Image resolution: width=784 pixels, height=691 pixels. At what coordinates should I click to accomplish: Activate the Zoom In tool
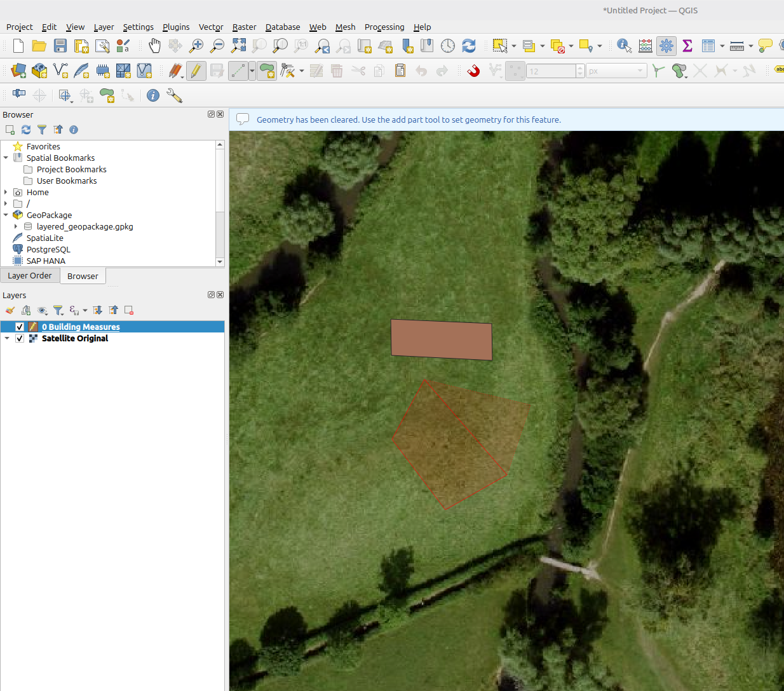[196, 46]
